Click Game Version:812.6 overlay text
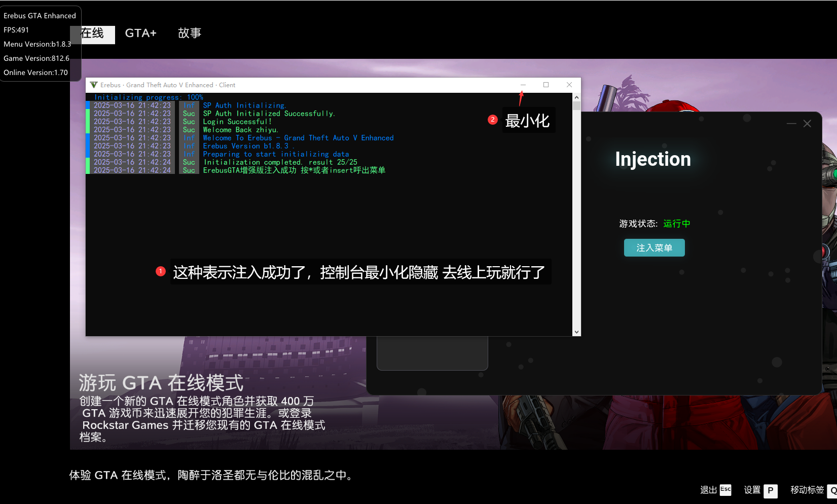Viewport: 837px width, 504px height. pos(37,58)
